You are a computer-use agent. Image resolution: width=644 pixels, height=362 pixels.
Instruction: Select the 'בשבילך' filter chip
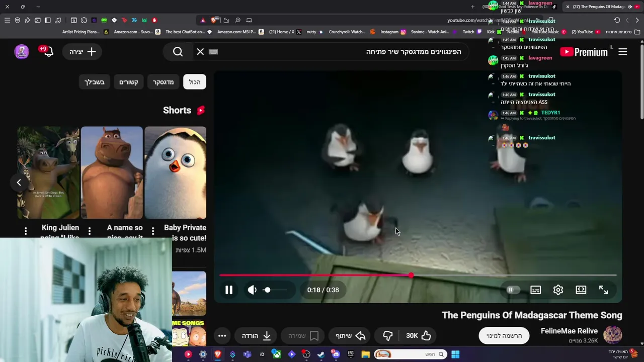tap(95, 82)
